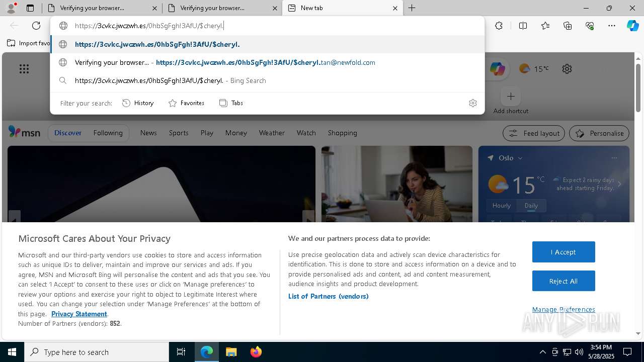Click the browser profile icon
The image size is (644, 362).
(12, 8)
